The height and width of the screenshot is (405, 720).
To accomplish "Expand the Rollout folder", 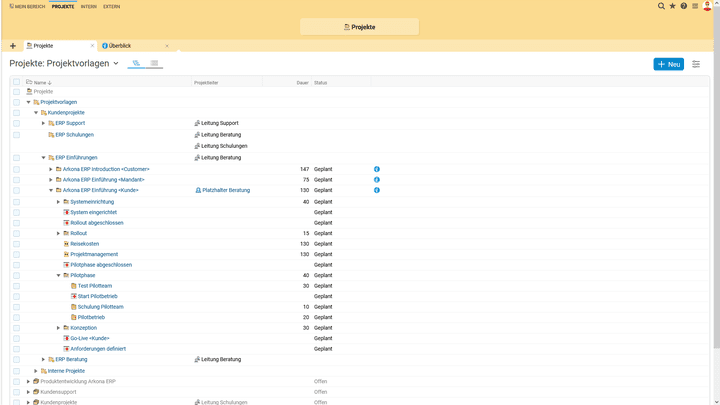I will pyautogui.click(x=58, y=233).
